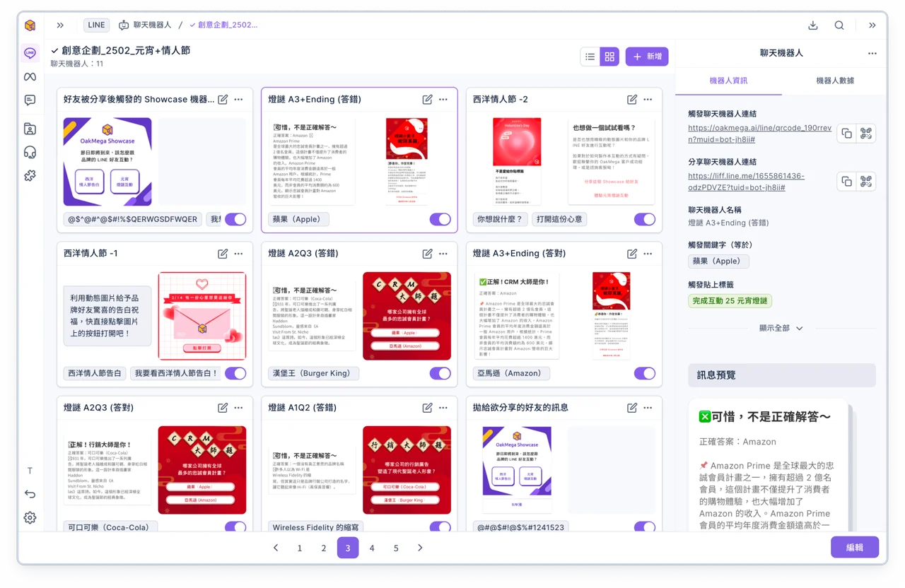Show QR code for 分享聊天機器人連結

(x=866, y=182)
